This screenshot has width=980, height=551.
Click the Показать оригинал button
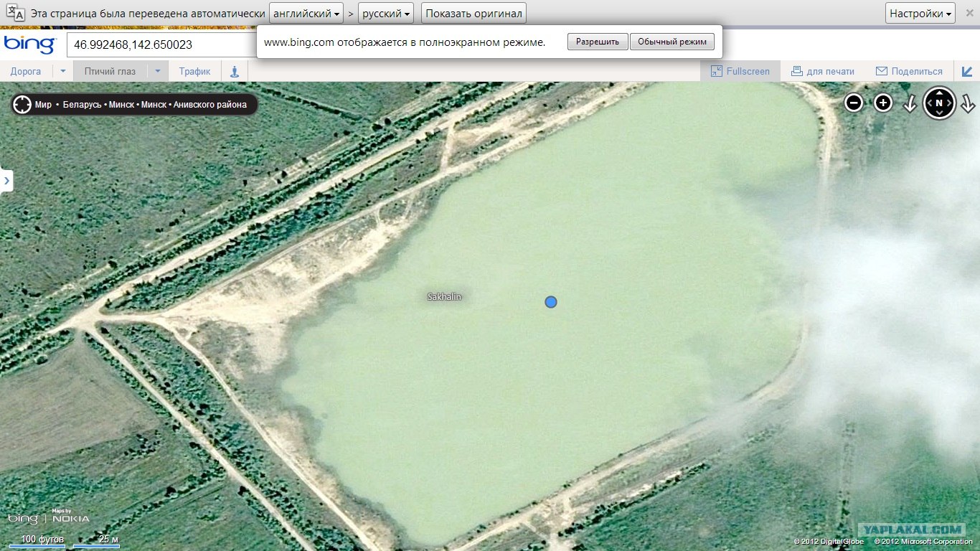click(473, 14)
